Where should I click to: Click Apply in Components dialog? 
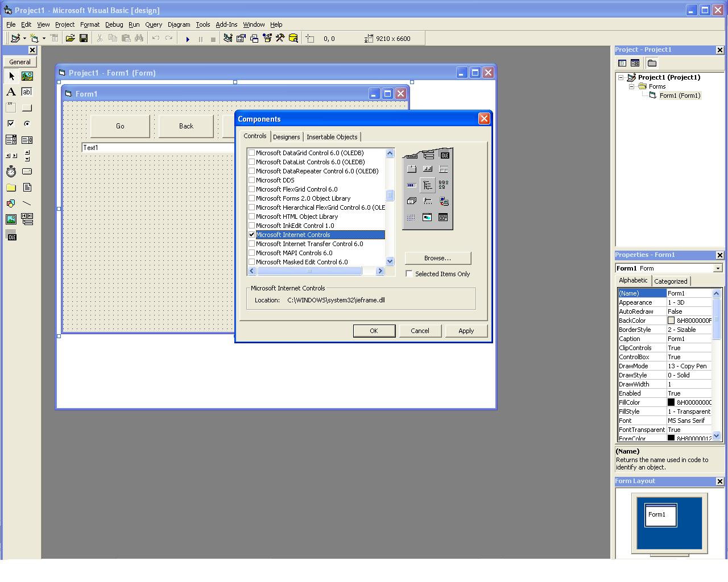pos(466,331)
